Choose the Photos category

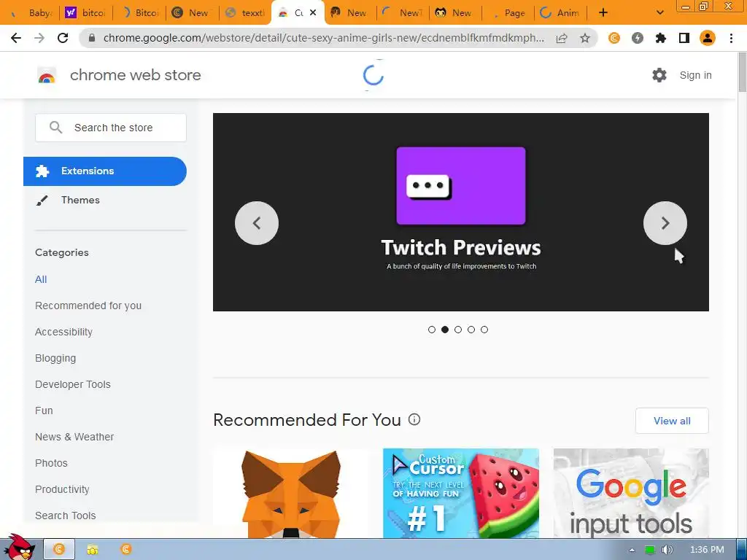(52, 463)
